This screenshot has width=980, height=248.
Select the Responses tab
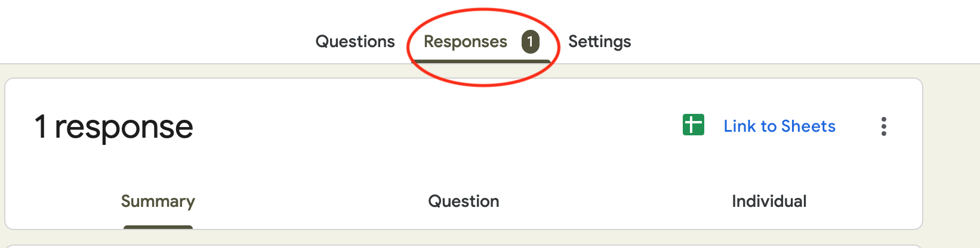point(465,42)
